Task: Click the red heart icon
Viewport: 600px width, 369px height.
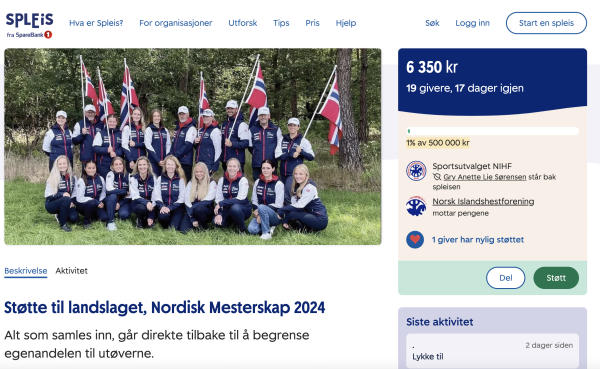Action: coord(415,240)
